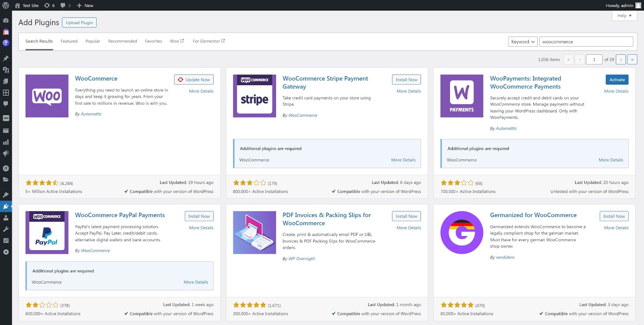Open Posts pushpin icon in sidebar
This screenshot has width=644, height=325.
6,58
